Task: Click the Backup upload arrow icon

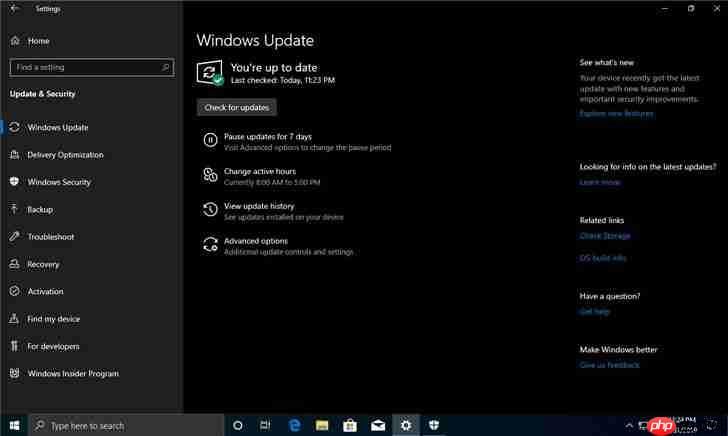Action: tap(14, 209)
